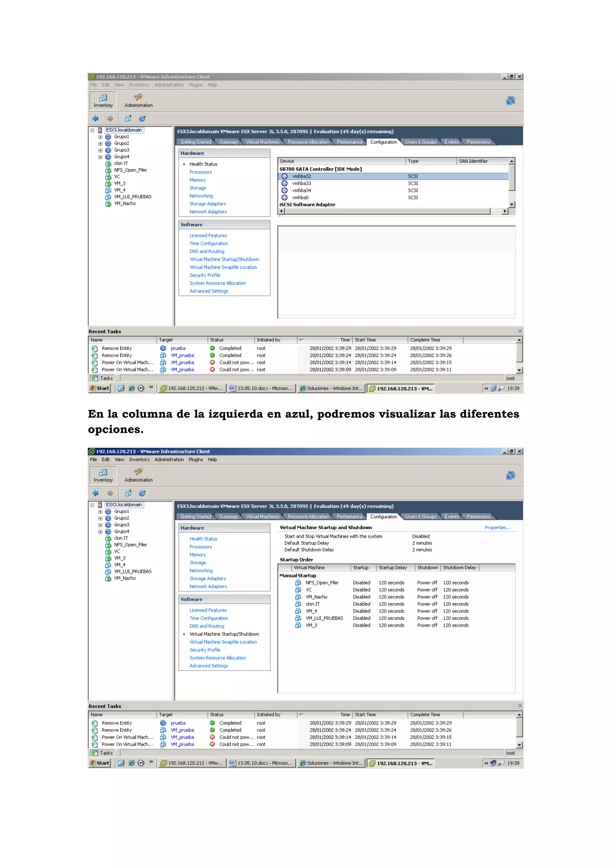
Task: Open the Plugins menu in the lower window
Action: (195, 459)
